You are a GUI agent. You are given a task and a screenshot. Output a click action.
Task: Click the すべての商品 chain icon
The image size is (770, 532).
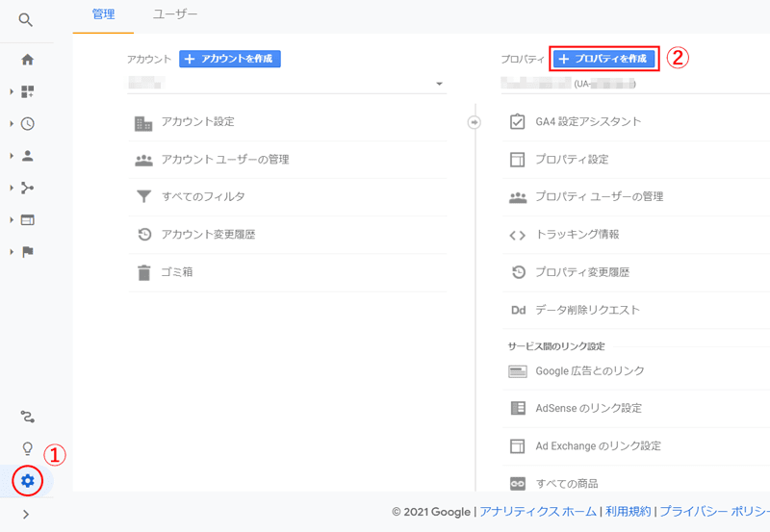[x=518, y=484]
